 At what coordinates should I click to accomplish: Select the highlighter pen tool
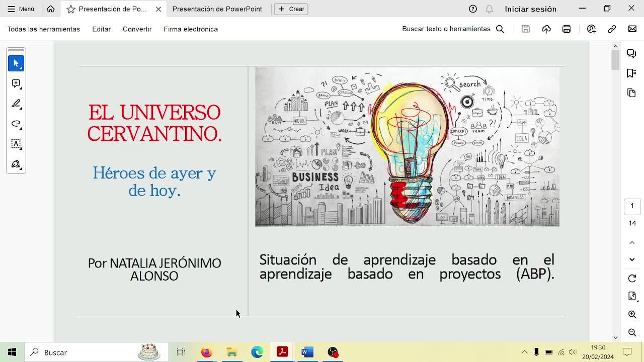(16, 104)
